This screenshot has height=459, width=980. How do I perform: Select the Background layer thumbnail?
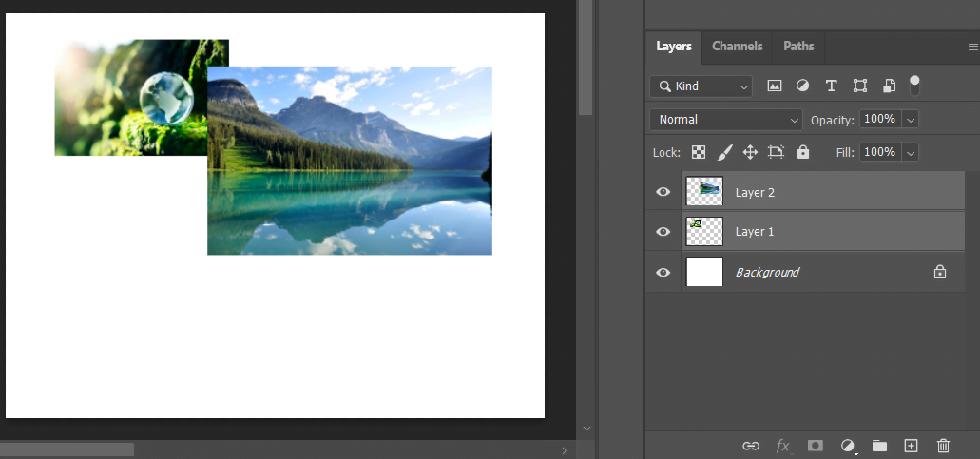(x=704, y=272)
